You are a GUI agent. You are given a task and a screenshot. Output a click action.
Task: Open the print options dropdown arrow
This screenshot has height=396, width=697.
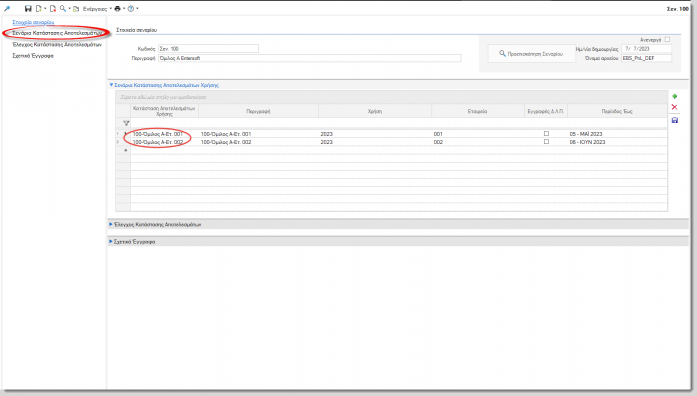click(x=124, y=8)
